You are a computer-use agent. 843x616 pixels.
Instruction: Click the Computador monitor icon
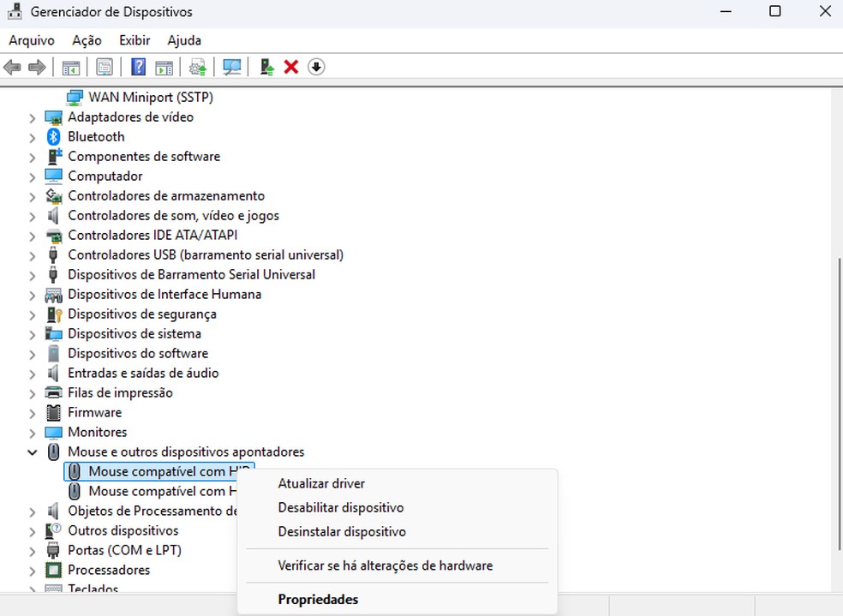click(53, 176)
